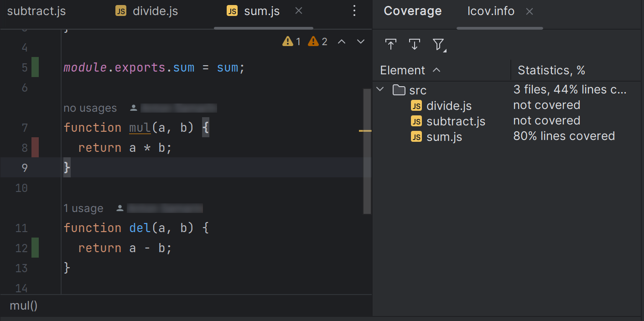Click the green coverage gutter marker on line 12
The width and height of the screenshot is (644, 321).
click(x=35, y=248)
